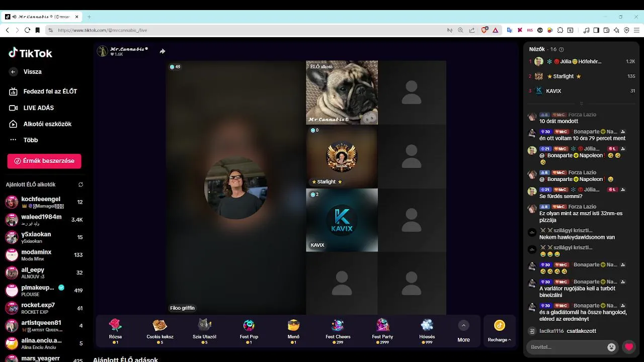Open Brave Leo AI sparkle icon

616,30
